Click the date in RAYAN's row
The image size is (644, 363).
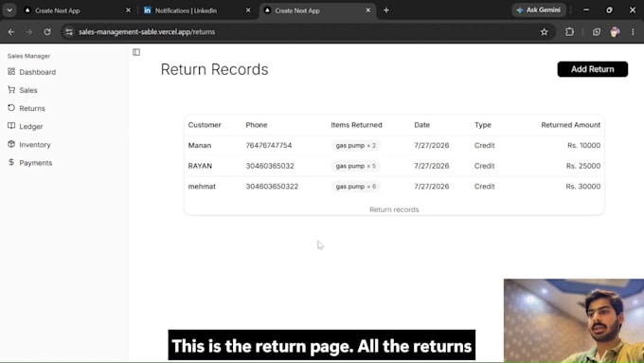pos(431,166)
